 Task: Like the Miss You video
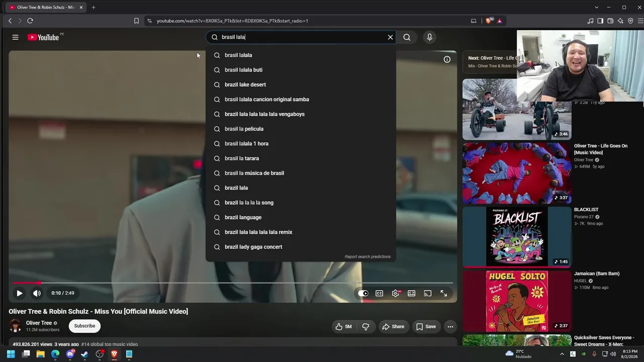pyautogui.click(x=344, y=326)
